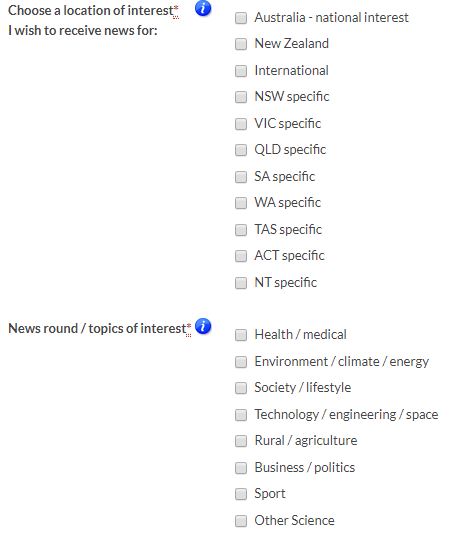This screenshot has width=453, height=537.
Task: Select the NSW specific checkbox
Action: (241, 97)
